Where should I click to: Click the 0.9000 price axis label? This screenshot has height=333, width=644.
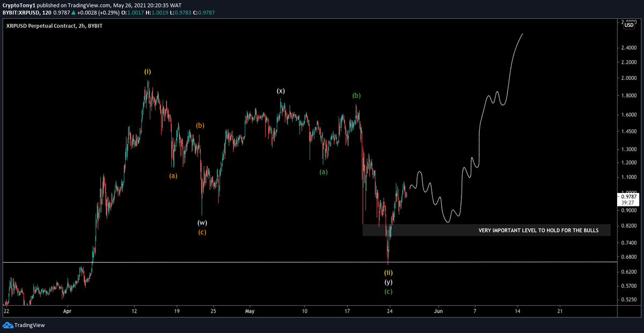click(x=630, y=211)
